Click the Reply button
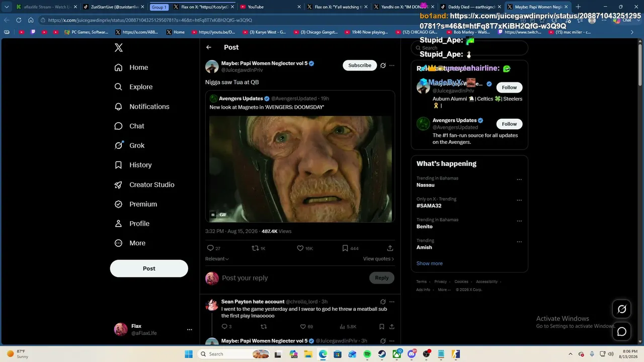644x362 pixels. (382, 278)
